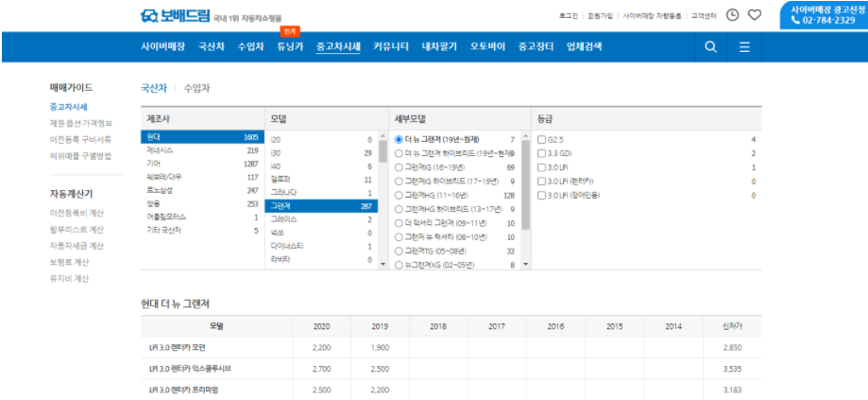Open the 커뮤니티 menu

click(391, 47)
